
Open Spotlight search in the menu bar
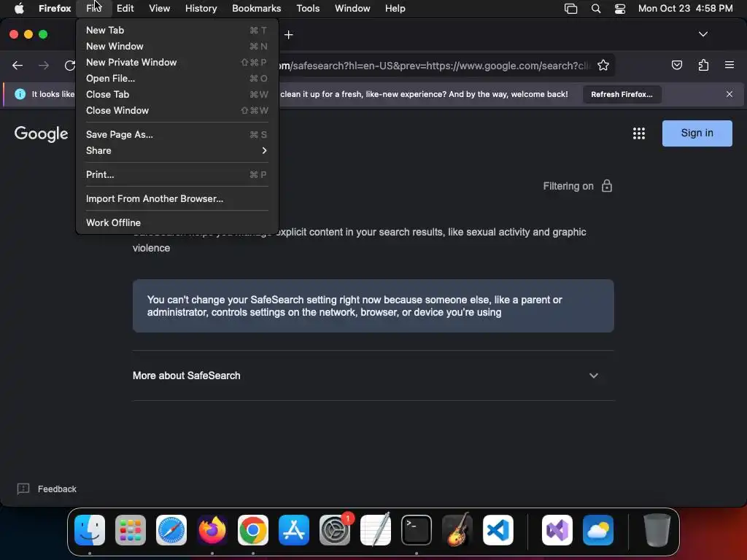(x=595, y=9)
